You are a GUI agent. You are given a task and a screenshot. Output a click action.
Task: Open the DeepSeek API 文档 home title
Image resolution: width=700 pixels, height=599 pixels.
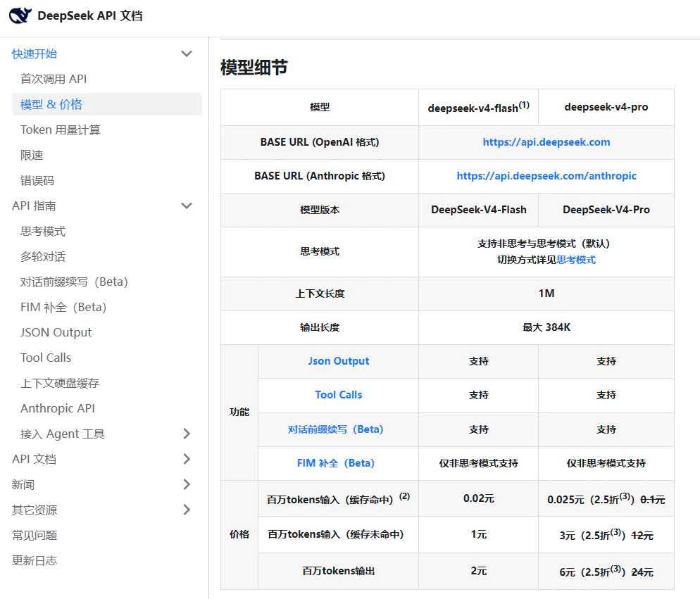click(90, 15)
